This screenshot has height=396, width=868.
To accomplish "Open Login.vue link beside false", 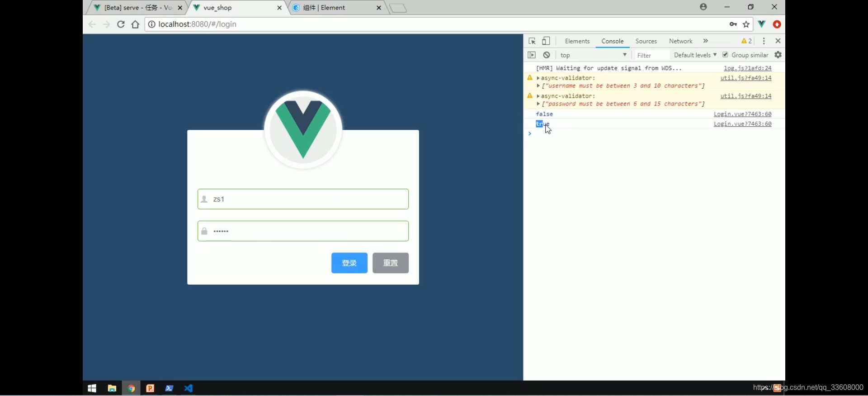I will tap(743, 115).
